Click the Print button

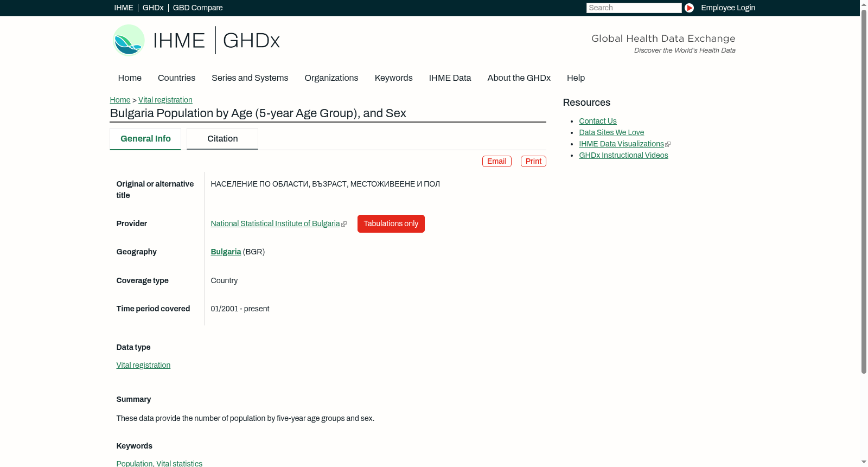533,161
